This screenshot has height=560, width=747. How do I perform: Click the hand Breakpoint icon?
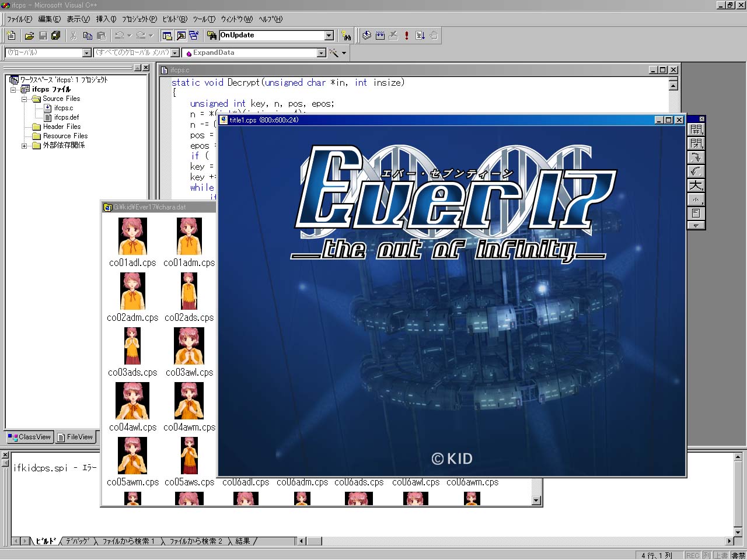pyautogui.click(x=434, y=36)
